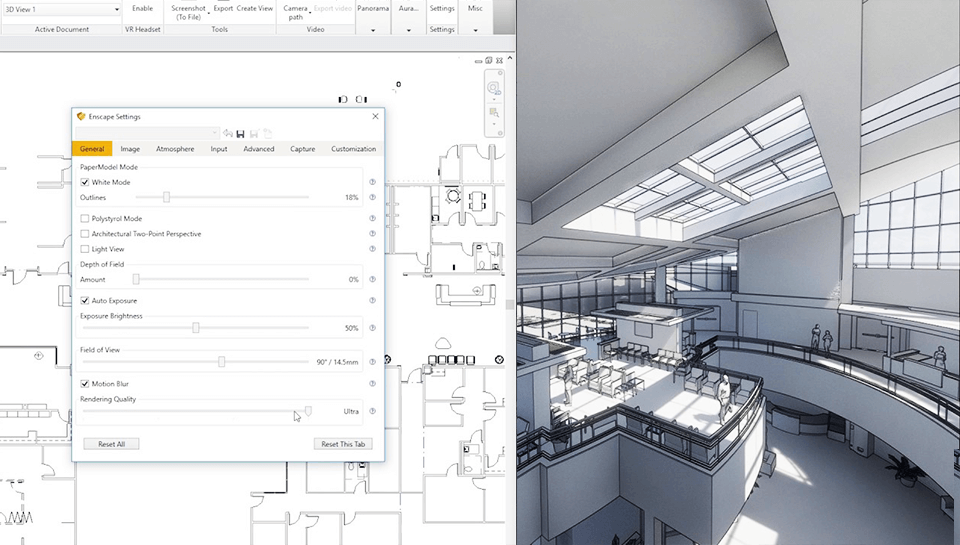The width and height of the screenshot is (960, 545).
Task: Click the help icon for Field of View
Action: pyautogui.click(x=372, y=362)
